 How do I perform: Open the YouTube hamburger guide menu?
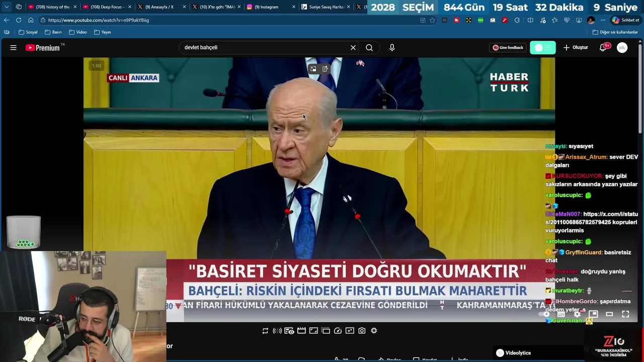[x=14, y=48]
